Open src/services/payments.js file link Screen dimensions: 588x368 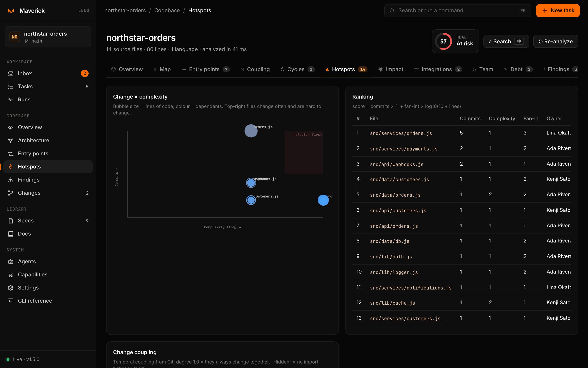tap(404, 149)
